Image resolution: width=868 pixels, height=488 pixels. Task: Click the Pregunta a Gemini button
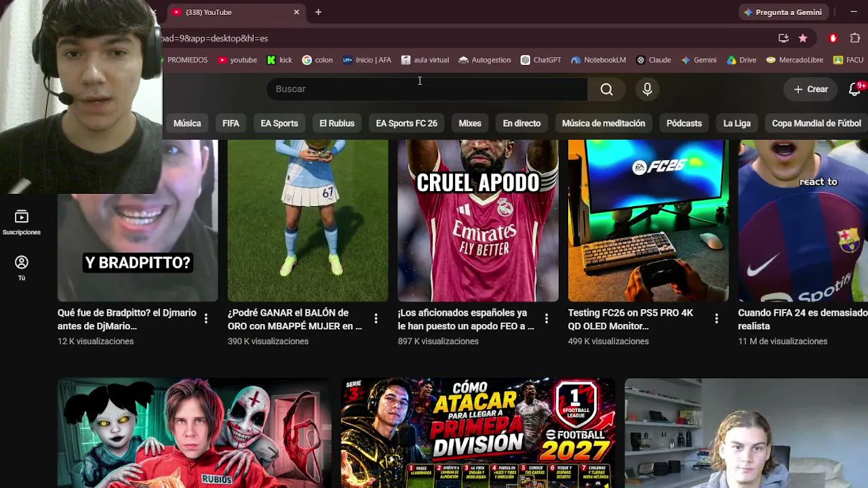tap(783, 12)
